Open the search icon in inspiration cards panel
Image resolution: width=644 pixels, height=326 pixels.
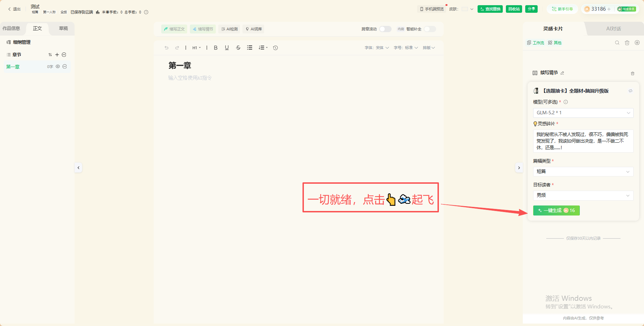point(617,43)
